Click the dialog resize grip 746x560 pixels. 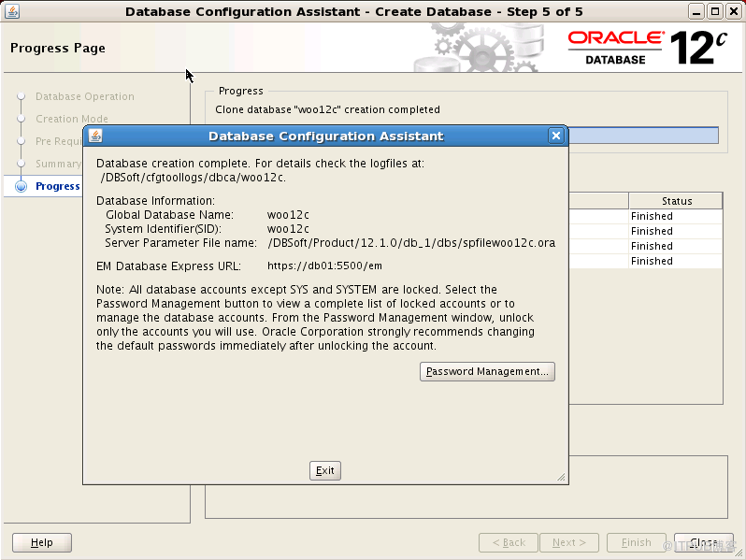pos(561,477)
